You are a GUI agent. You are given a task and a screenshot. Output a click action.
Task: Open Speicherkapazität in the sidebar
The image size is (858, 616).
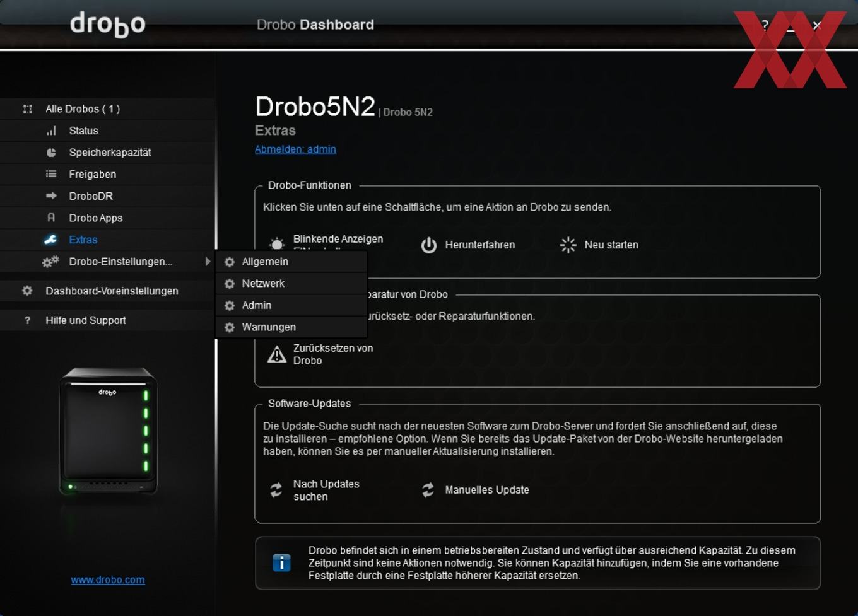point(107,153)
